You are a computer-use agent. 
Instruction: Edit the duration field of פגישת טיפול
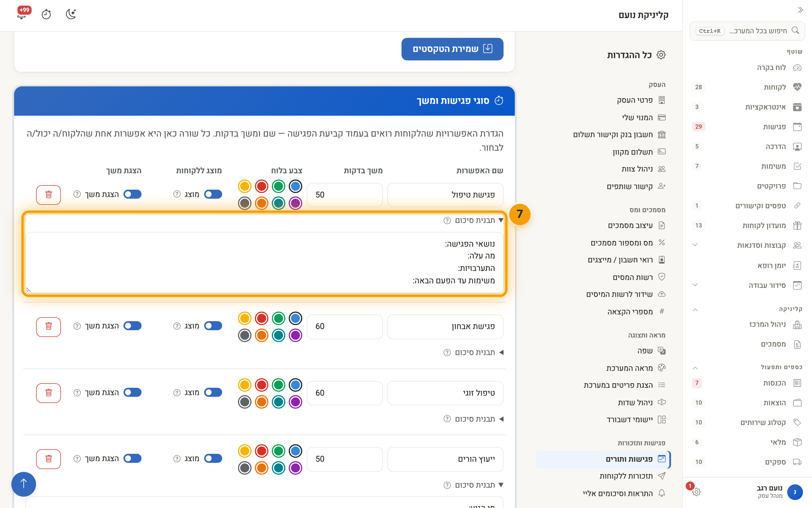point(345,195)
